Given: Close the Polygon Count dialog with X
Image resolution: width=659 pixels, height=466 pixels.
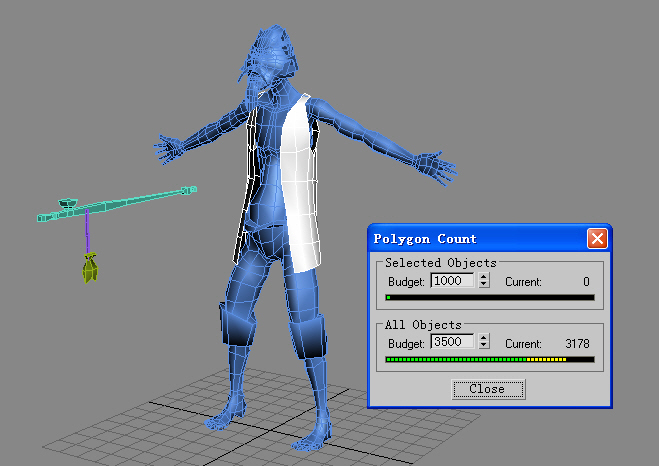Looking at the screenshot, I should click(x=596, y=239).
